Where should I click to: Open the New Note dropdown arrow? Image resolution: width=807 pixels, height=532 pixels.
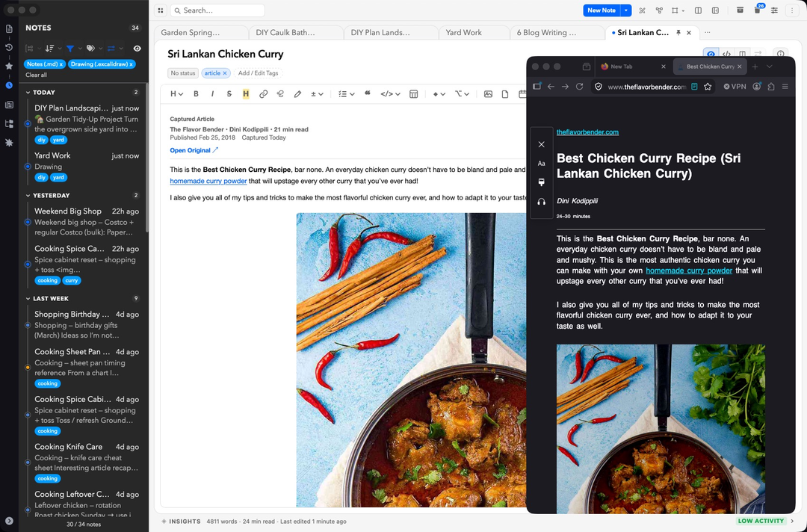(x=626, y=10)
